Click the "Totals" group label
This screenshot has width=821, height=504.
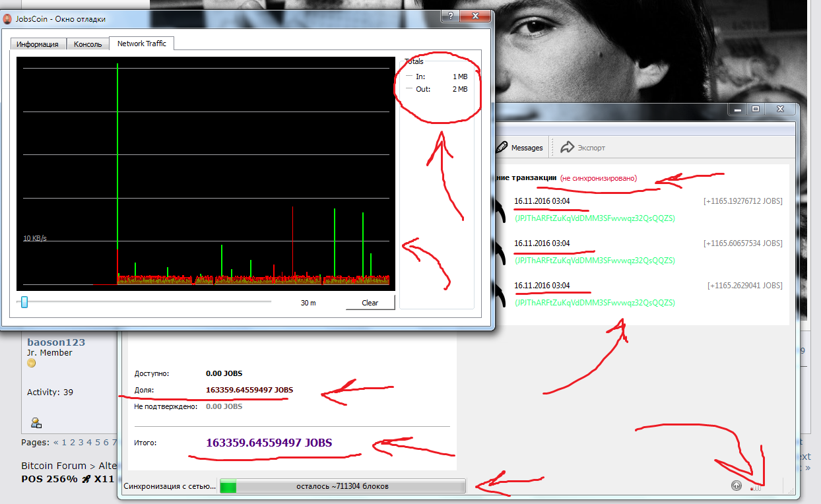(414, 61)
